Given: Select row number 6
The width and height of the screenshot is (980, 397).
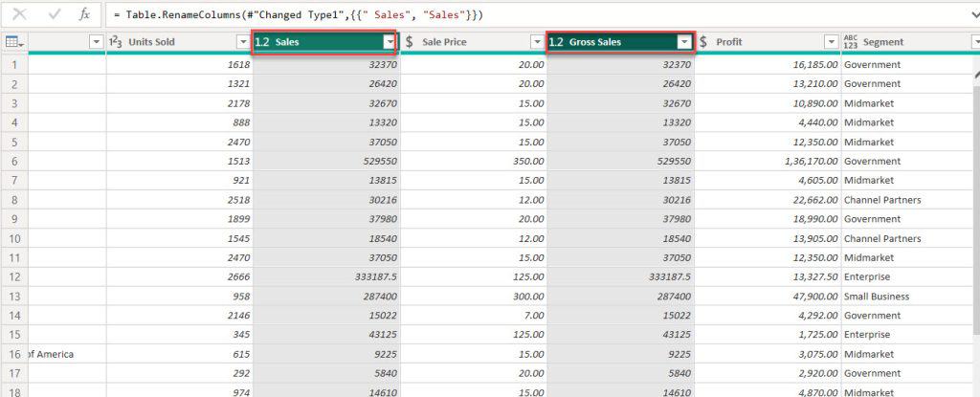Looking at the screenshot, I should [14, 161].
